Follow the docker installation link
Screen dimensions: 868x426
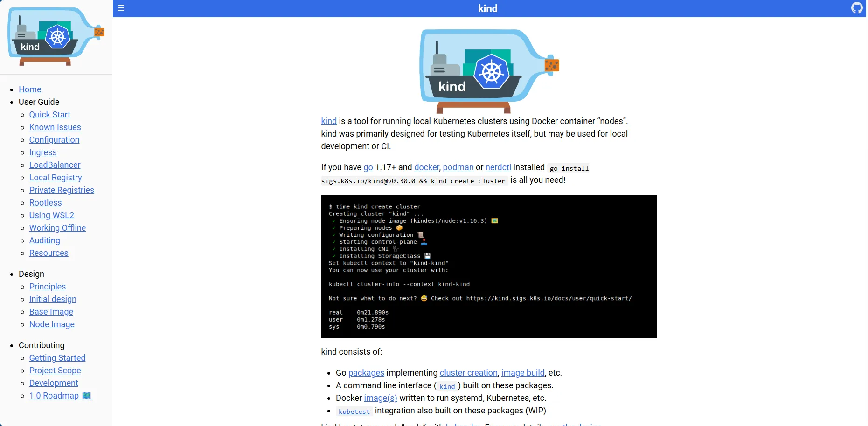click(x=426, y=167)
